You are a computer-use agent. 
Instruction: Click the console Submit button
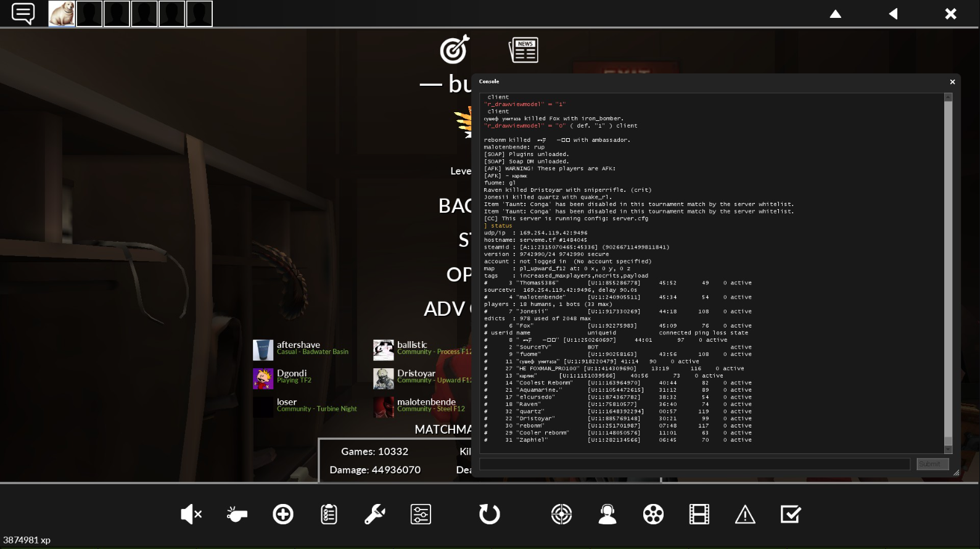coord(932,464)
